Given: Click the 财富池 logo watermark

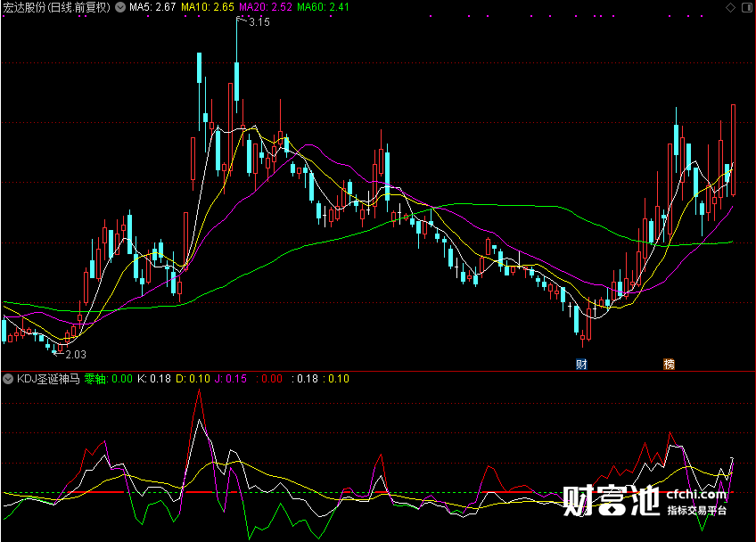Looking at the screenshot, I should pyautogui.click(x=611, y=500).
